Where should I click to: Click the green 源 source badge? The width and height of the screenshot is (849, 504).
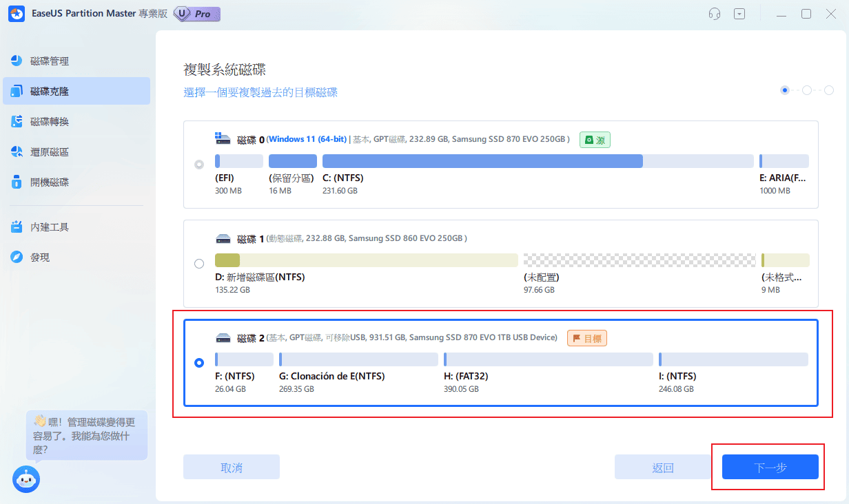click(x=595, y=140)
